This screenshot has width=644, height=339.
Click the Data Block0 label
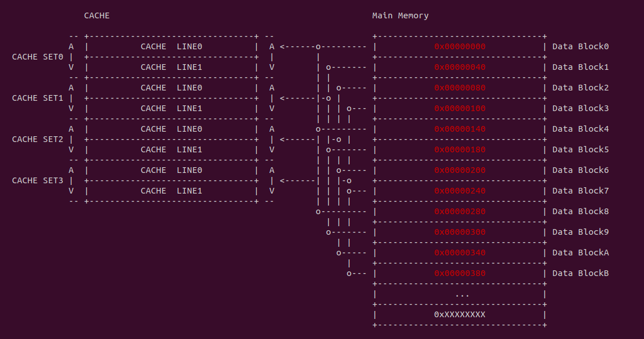point(581,46)
